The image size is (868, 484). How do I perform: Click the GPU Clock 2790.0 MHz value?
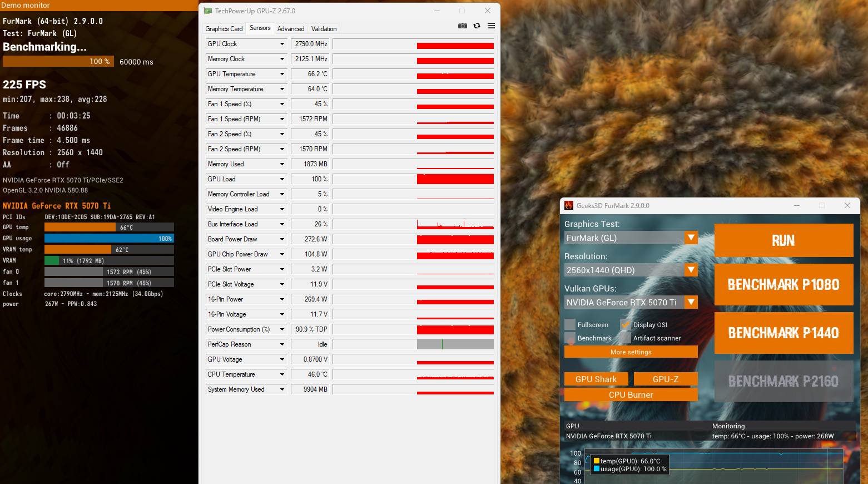(x=310, y=44)
